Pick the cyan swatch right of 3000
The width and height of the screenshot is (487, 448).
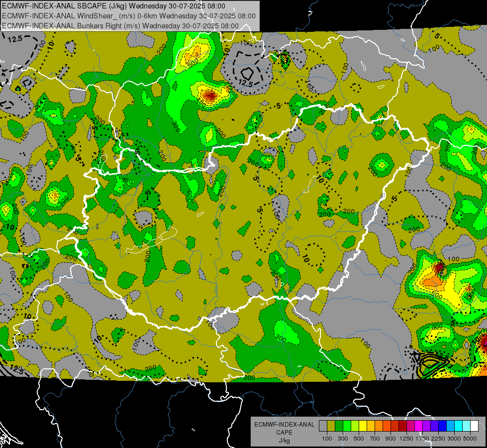tap(459, 426)
